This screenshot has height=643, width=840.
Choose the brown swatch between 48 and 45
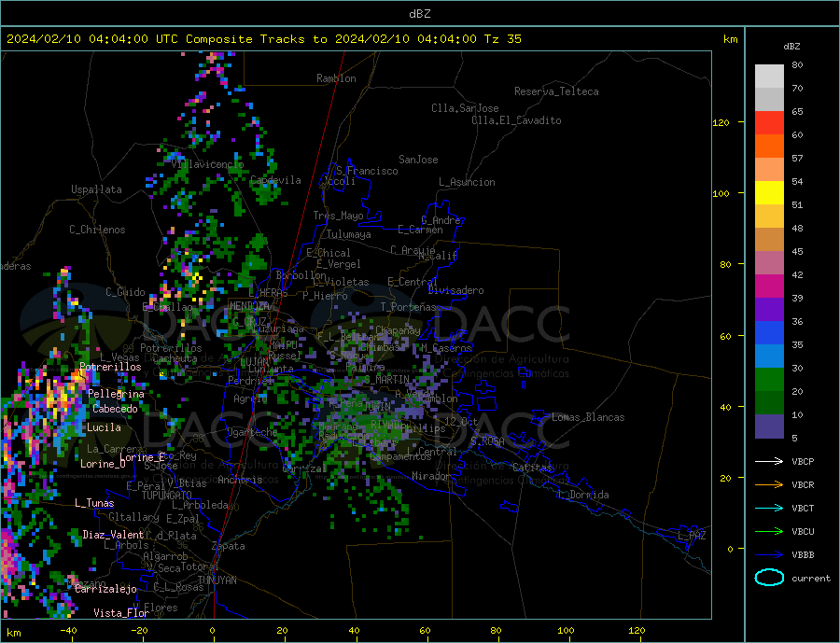click(x=769, y=240)
